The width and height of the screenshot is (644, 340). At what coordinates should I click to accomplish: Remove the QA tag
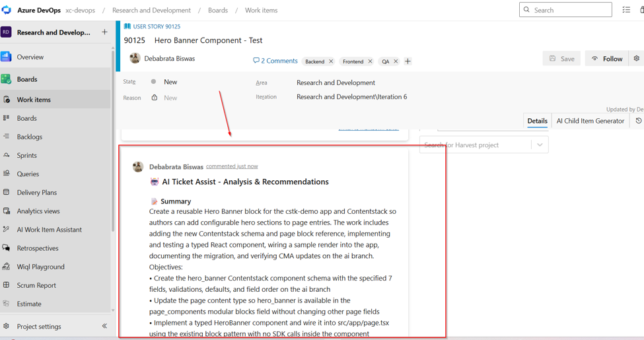point(396,61)
